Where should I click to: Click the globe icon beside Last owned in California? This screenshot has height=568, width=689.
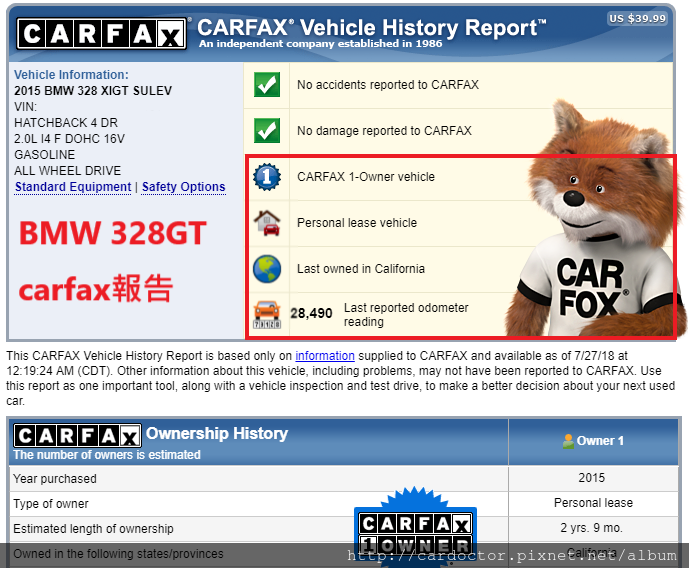267,269
